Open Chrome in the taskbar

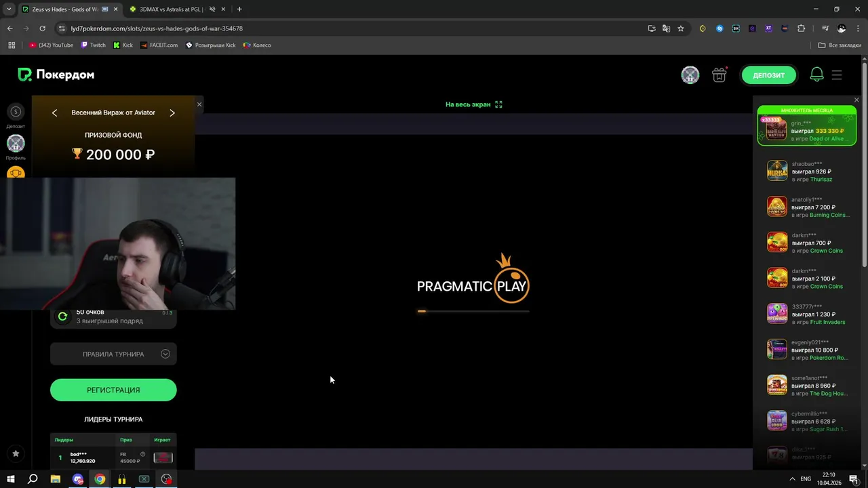(x=100, y=479)
